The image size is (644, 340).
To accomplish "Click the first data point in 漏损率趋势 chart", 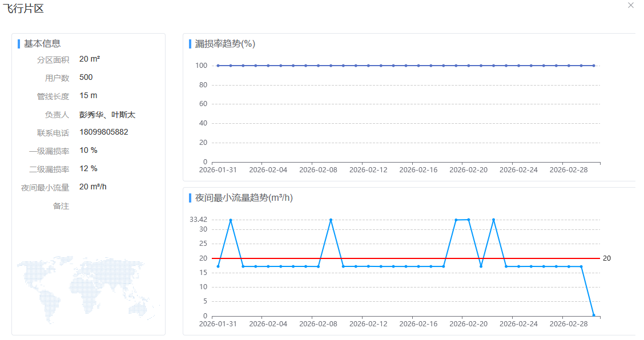I will pyautogui.click(x=218, y=66).
